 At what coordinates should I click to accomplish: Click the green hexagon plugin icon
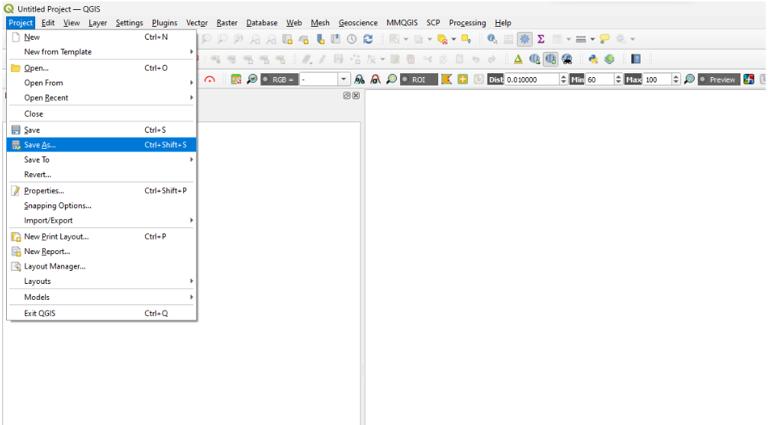point(609,59)
